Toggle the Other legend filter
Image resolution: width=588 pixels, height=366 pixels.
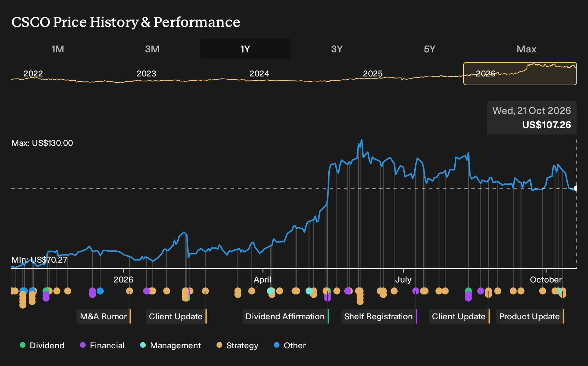(290, 345)
